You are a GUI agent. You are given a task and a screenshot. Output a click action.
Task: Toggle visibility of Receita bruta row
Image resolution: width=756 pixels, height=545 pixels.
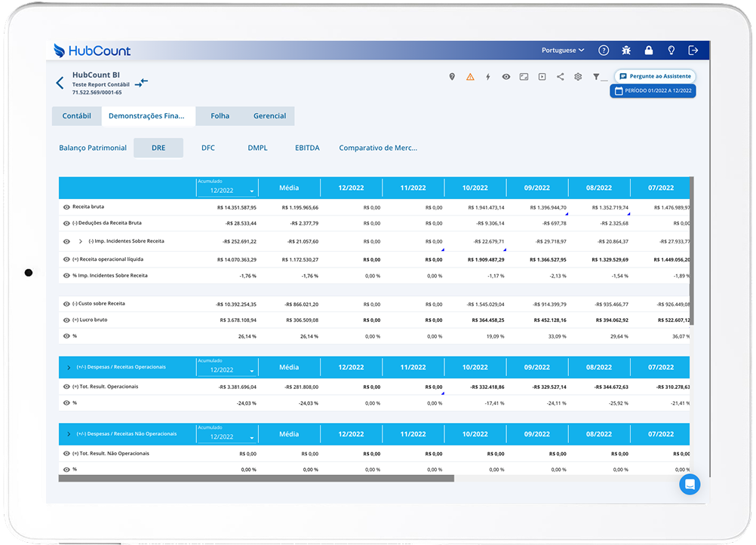point(66,207)
